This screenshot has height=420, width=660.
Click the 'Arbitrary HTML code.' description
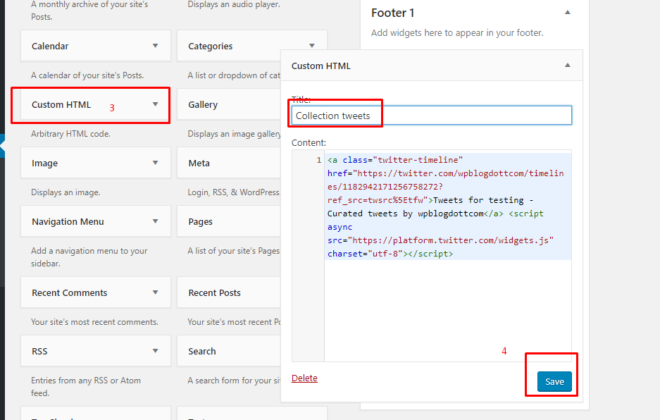(x=70, y=134)
